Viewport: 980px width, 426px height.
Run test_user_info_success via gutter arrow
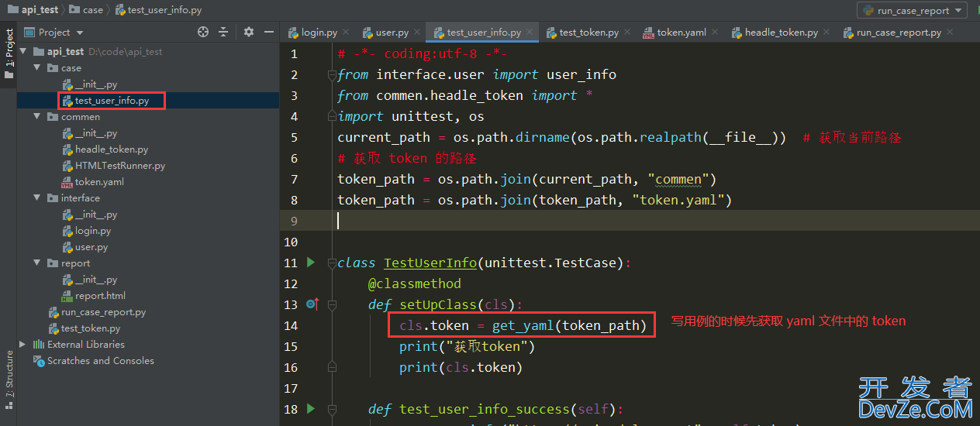click(x=311, y=408)
